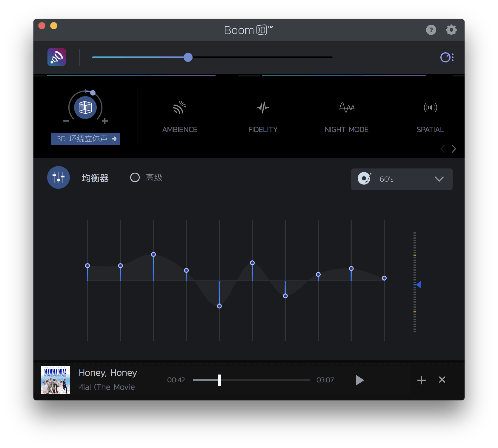Enable the 高级 advanced radio button
Image resolution: width=498 pixels, height=448 pixels.
pos(135,177)
